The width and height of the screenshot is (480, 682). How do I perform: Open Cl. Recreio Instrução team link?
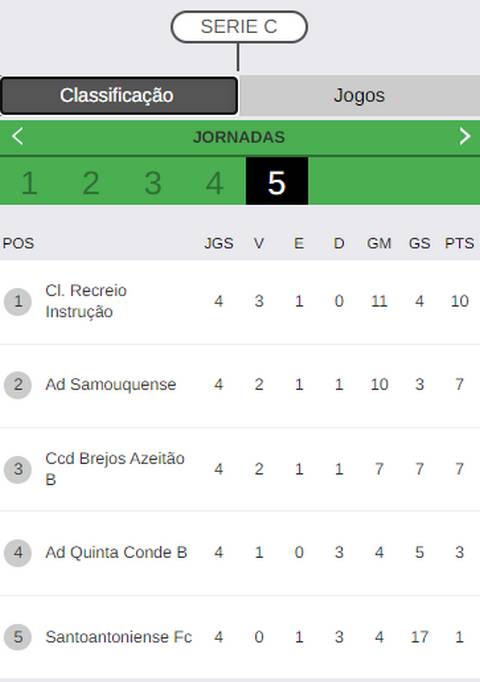[86, 301]
